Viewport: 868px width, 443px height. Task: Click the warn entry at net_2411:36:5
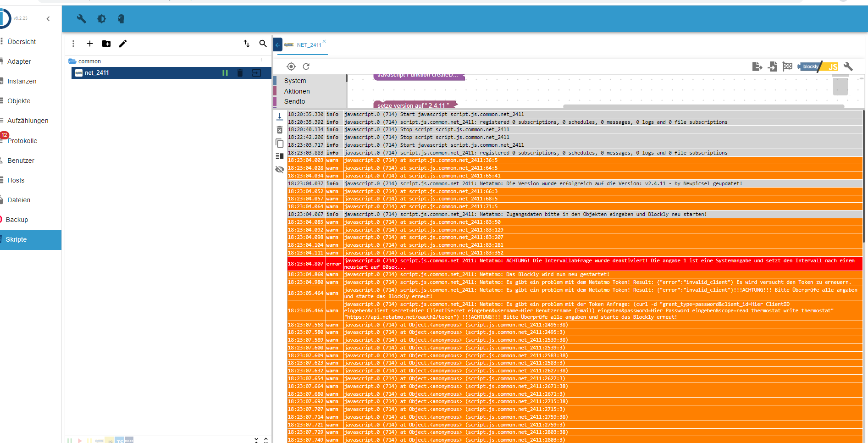pos(575,160)
